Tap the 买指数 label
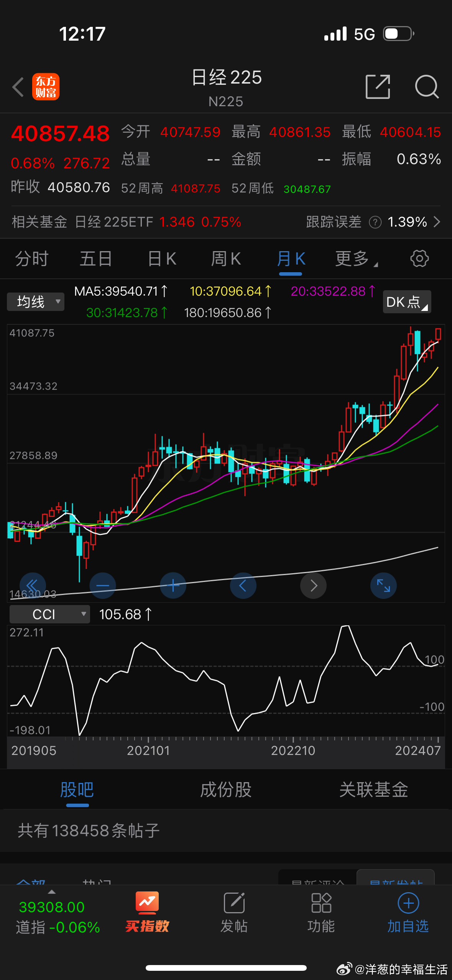 (x=147, y=926)
